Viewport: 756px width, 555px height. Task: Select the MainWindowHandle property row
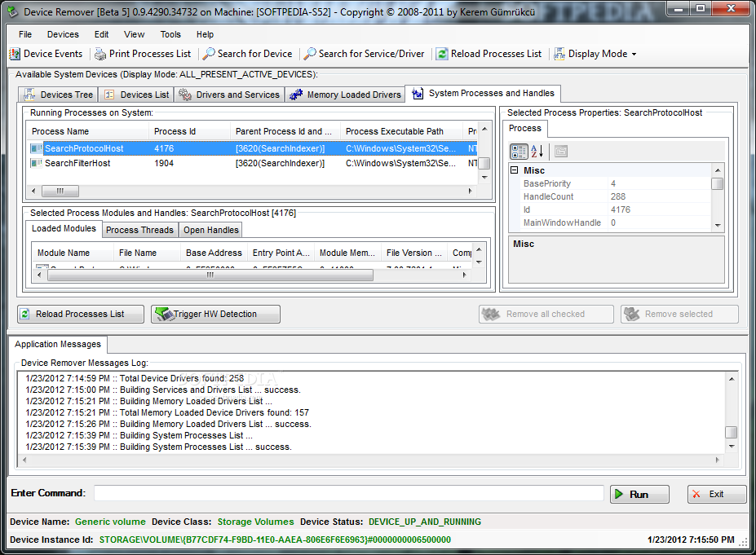tap(610, 222)
